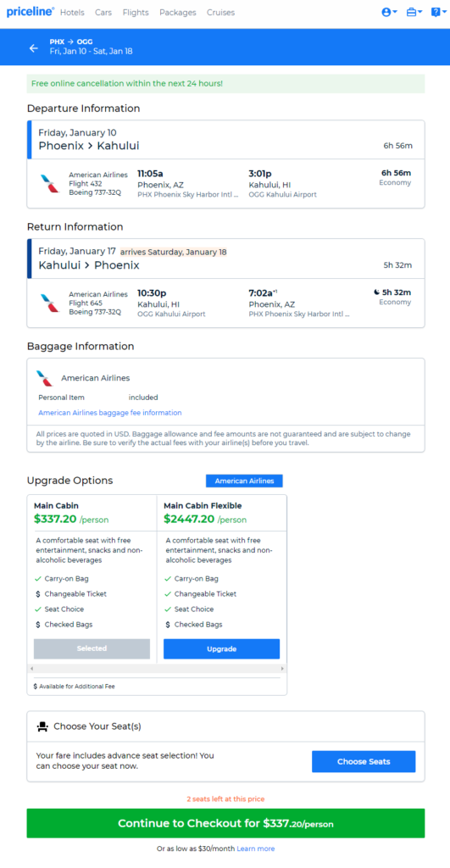The image size is (450, 868).
Task: Open the Cruises menu item
Action: pos(221,12)
